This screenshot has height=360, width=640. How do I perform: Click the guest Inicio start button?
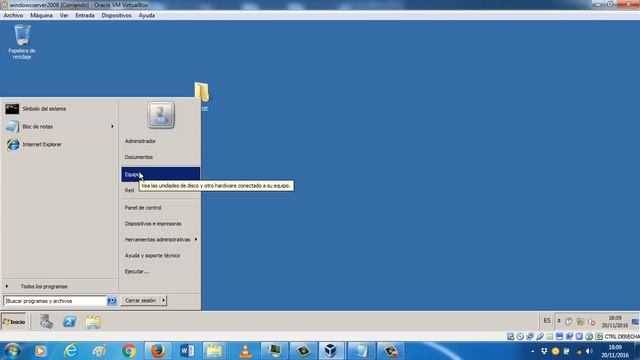[x=13, y=322]
